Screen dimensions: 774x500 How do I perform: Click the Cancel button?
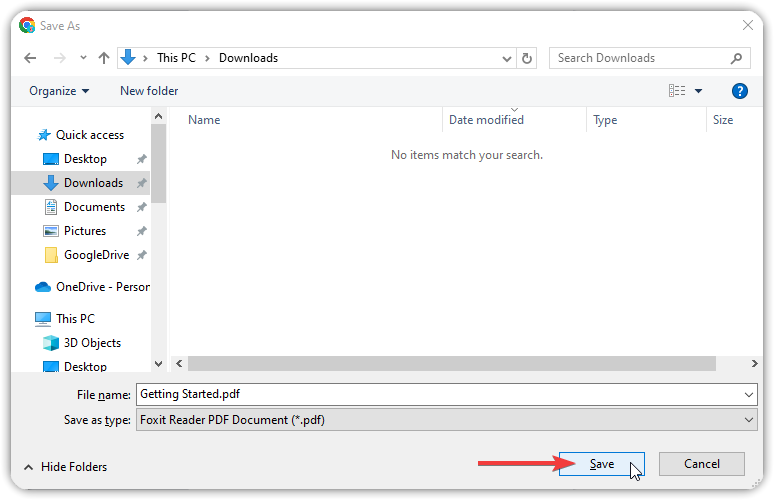(701, 464)
